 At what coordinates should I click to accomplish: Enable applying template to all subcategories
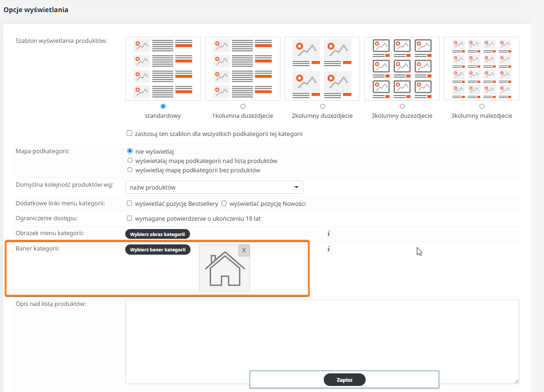[x=129, y=134]
